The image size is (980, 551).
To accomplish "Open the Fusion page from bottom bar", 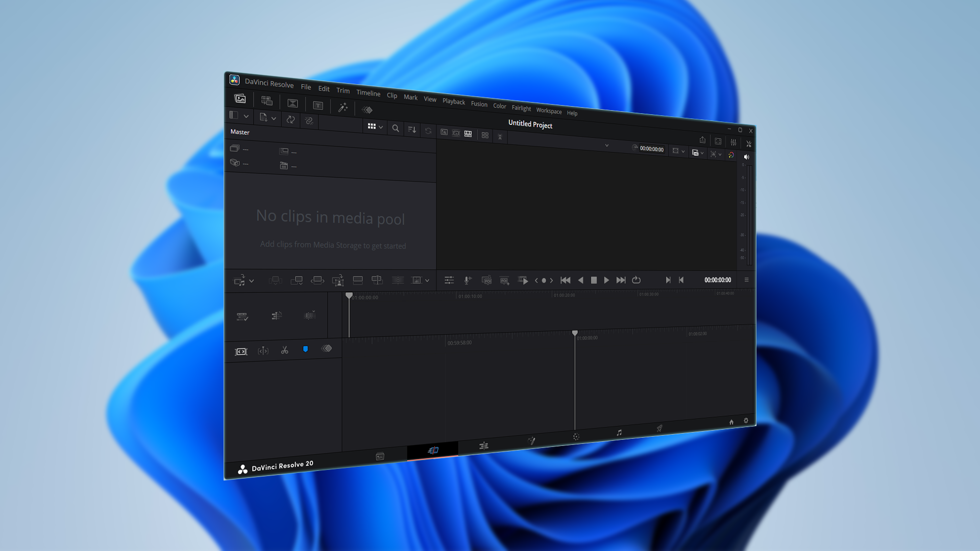I will coord(531,440).
